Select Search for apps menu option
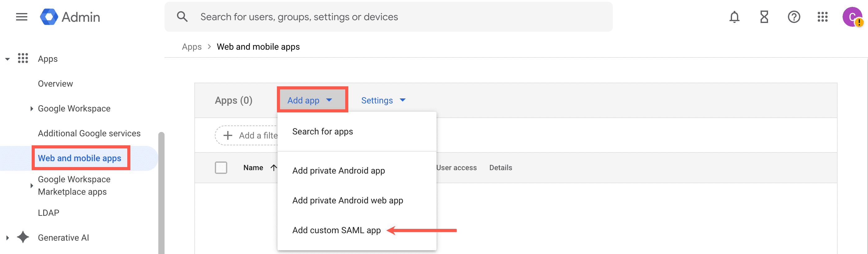The width and height of the screenshot is (868, 254). point(323,131)
